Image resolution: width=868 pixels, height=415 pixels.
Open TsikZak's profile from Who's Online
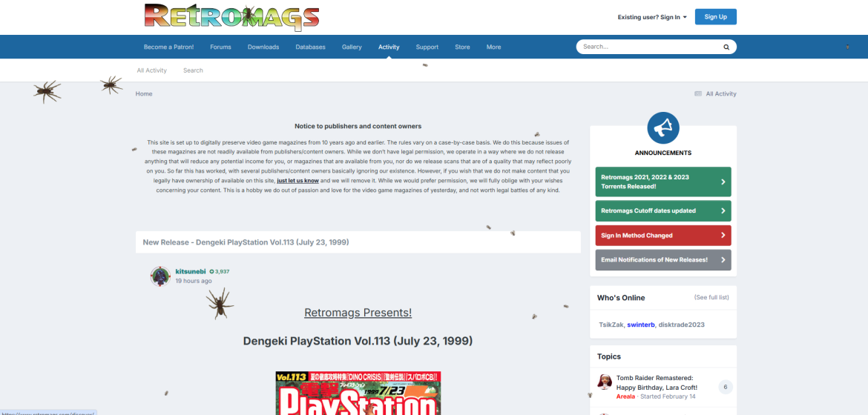(x=611, y=325)
